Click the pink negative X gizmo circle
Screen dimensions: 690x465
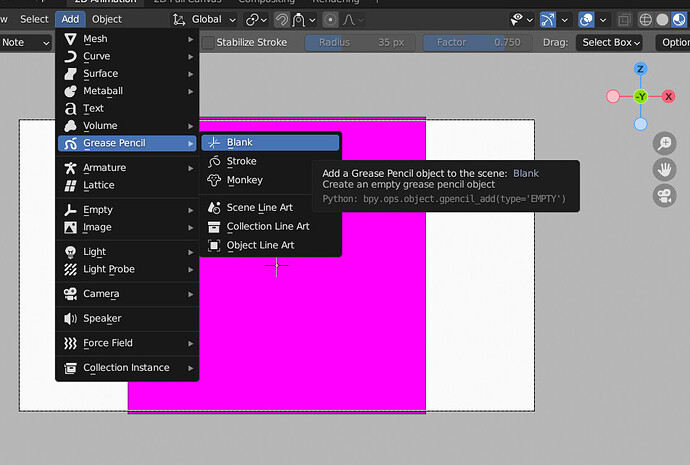click(x=613, y=96)
